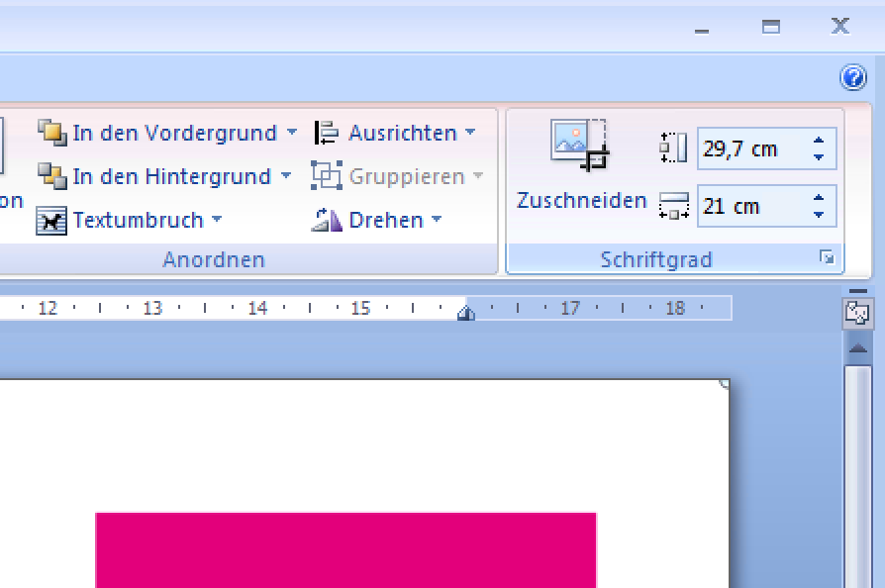885x588 pixels.
Task: Increase the height value of 29,7 cm
Action: 819,142
